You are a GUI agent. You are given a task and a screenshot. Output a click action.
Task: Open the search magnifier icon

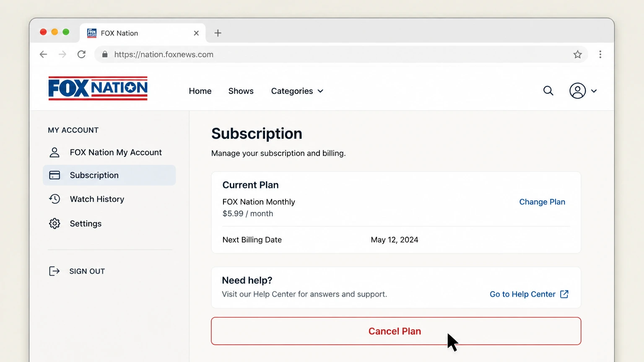pyautogui.click(x=548, y=90)
